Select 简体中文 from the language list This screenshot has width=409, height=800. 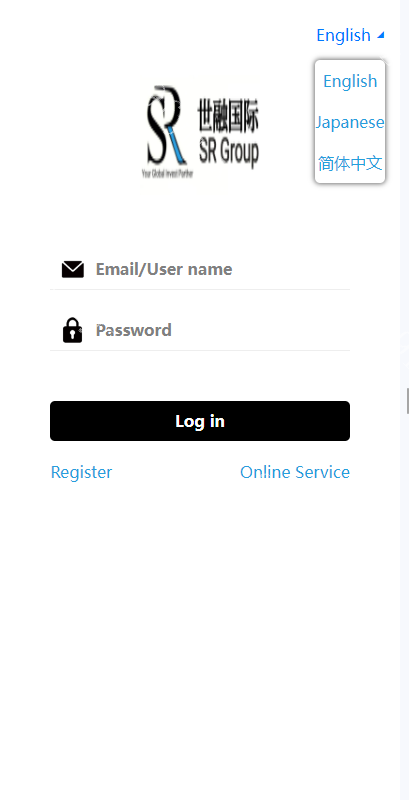[x=350, y=163]
